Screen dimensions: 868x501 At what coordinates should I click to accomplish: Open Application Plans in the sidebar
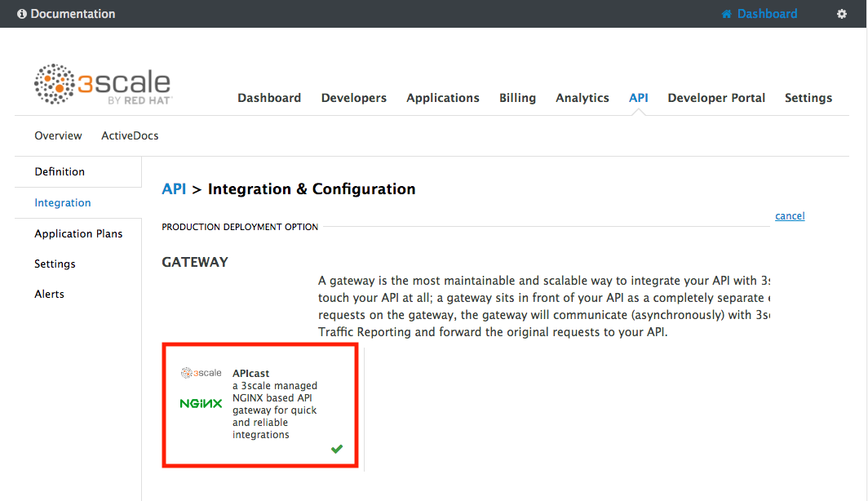[78, 233]
